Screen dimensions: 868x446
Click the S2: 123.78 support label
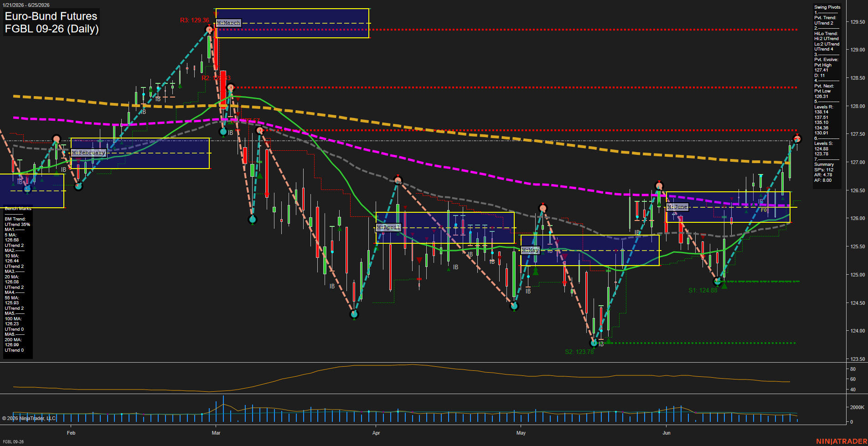(x=579, y=352)
